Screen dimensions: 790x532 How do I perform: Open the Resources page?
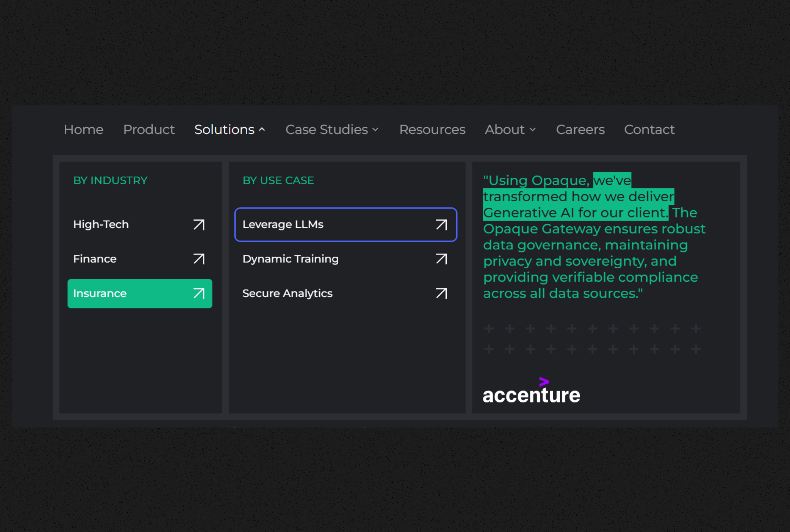coord(432,130)
